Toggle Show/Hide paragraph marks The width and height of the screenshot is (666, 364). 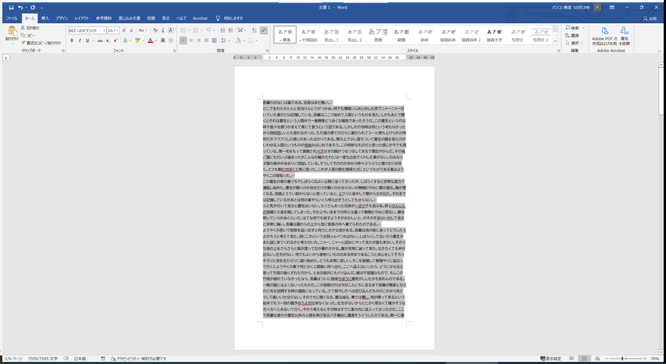tap(264, 31)
